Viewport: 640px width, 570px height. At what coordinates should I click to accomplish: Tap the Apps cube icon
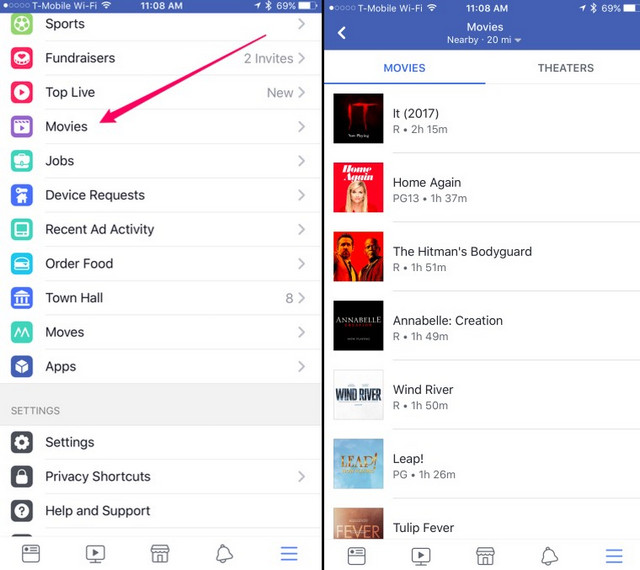22,367
